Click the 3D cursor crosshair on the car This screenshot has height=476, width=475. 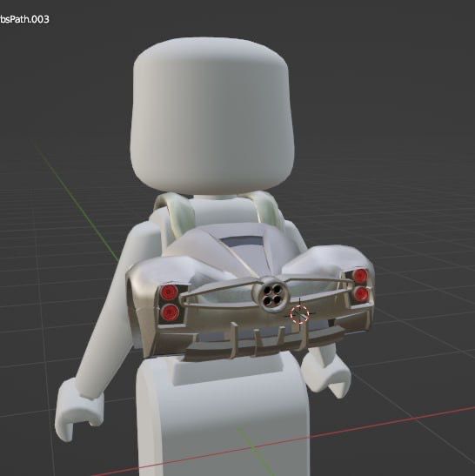tap(299, 314)
